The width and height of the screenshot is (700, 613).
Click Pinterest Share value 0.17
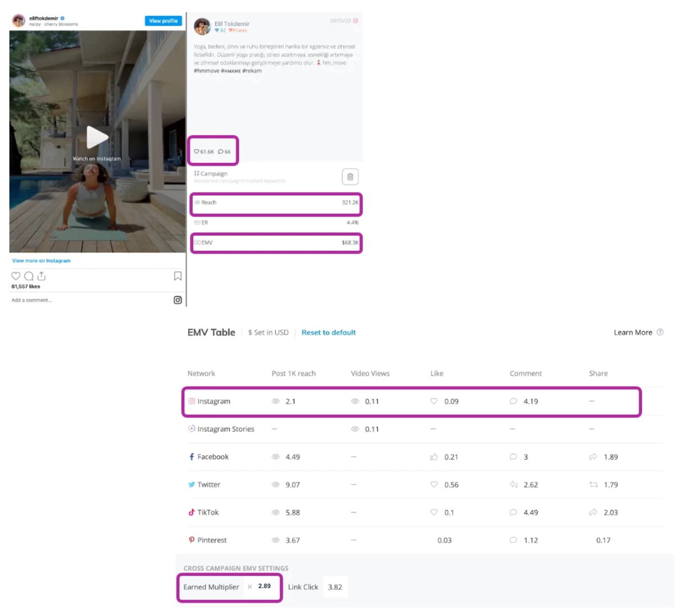click(x=603, y=540)
